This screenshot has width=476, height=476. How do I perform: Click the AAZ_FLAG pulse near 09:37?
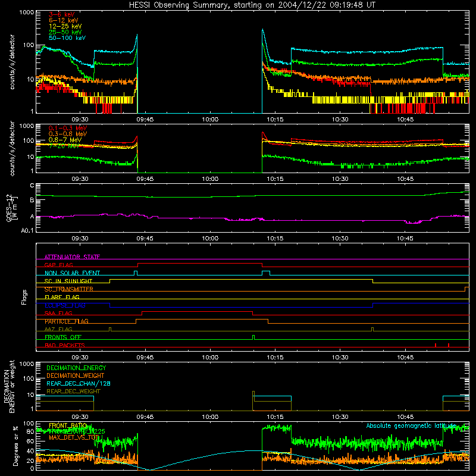click(110, 330)
